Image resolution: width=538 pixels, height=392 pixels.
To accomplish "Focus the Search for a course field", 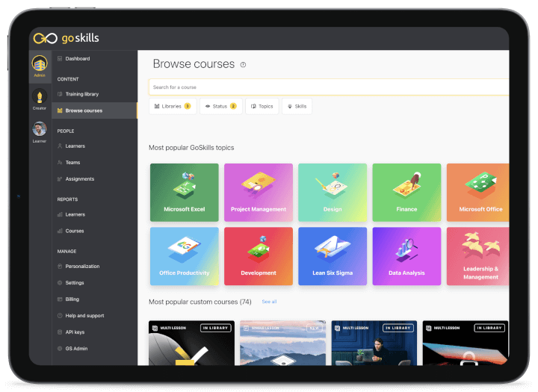I will 329,87.
